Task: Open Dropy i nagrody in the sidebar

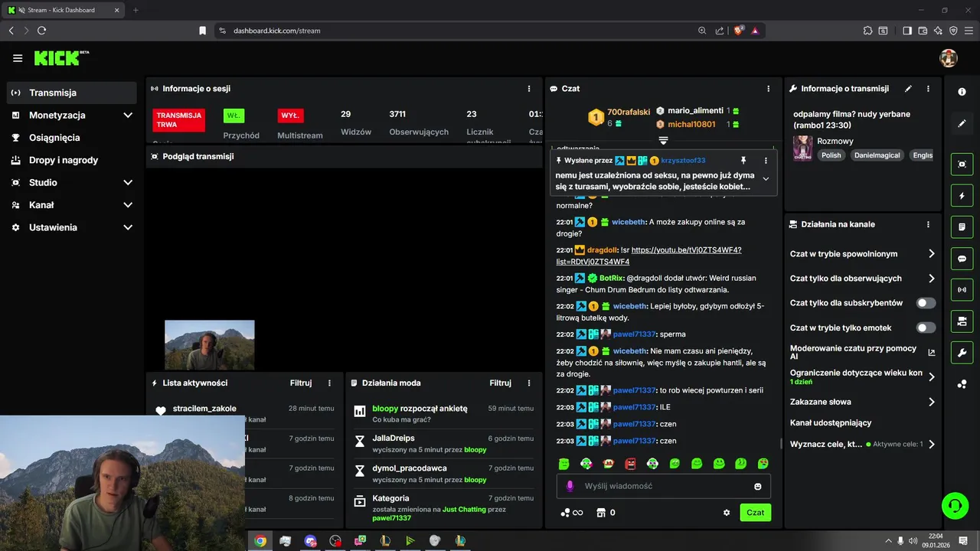Action: 72,160
